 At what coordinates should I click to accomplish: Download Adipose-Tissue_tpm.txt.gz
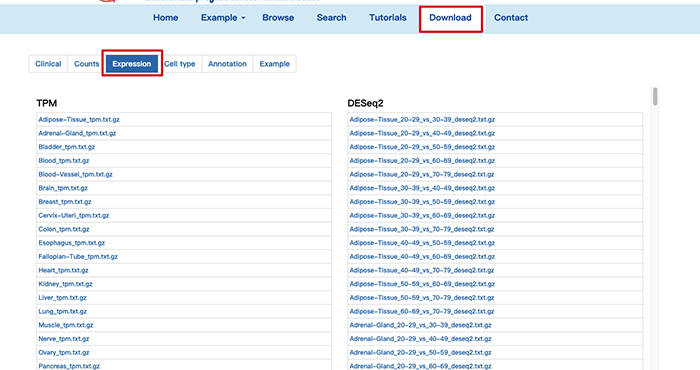point(79,120)
